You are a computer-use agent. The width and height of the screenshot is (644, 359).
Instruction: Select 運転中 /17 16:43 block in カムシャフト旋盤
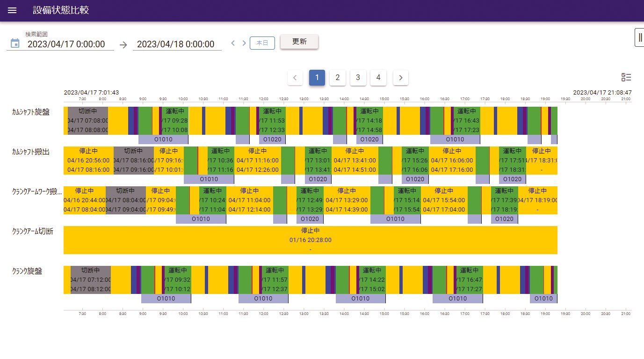coord(467,121)
